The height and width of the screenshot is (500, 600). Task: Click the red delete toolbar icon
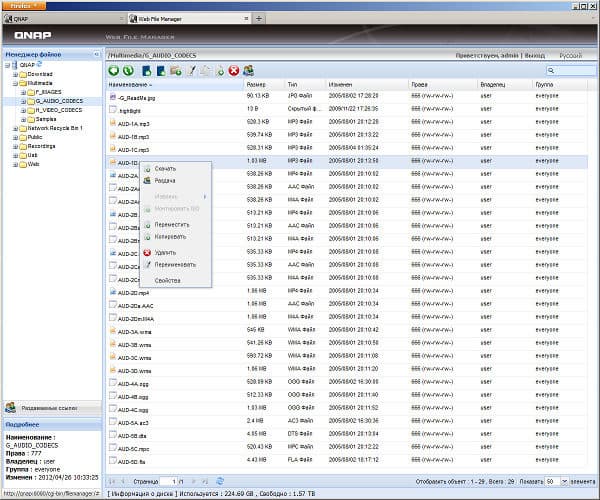(x=234, y=70)
